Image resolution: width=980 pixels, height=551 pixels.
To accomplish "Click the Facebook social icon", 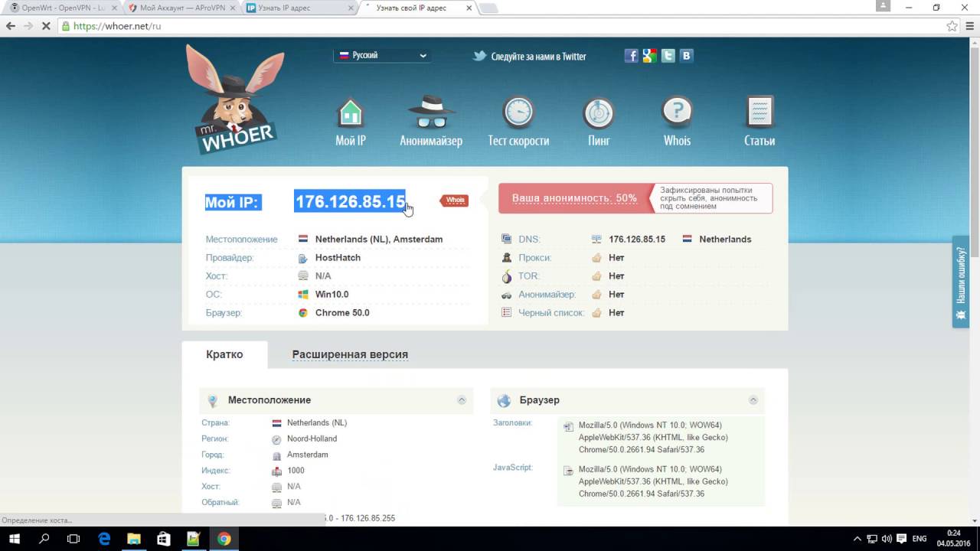I will tap(631, 56).
